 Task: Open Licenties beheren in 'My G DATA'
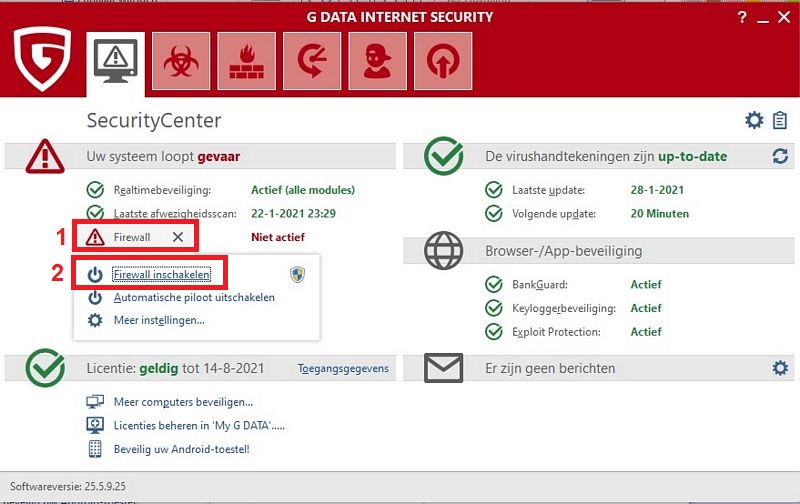click(199, 425)
